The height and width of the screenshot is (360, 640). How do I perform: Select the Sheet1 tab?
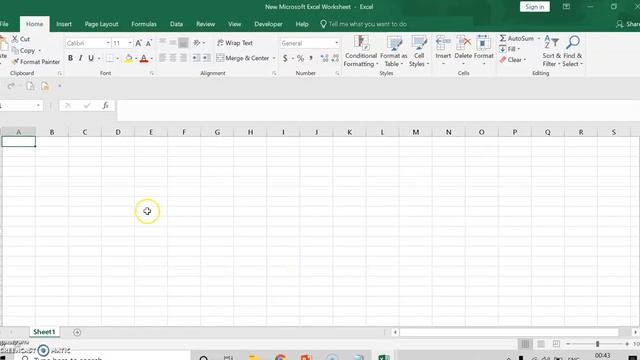[44, 332]
